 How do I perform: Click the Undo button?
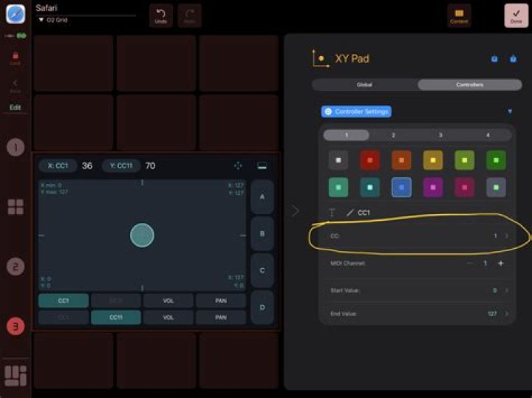click(x=161, y=16)
